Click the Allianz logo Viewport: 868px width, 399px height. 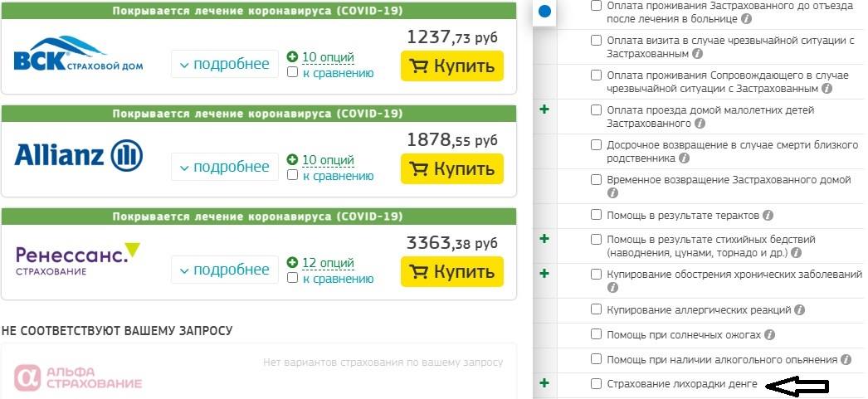[79, 155]
